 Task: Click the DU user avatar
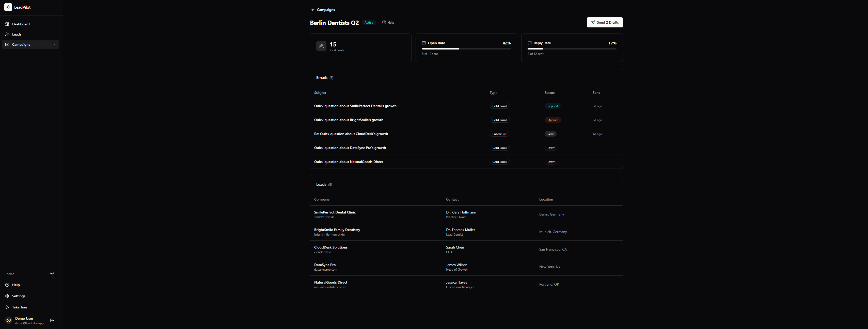8,321
